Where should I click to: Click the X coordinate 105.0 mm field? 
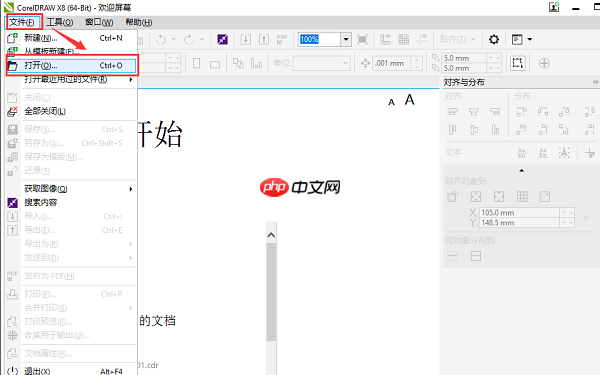pos(519,213)
